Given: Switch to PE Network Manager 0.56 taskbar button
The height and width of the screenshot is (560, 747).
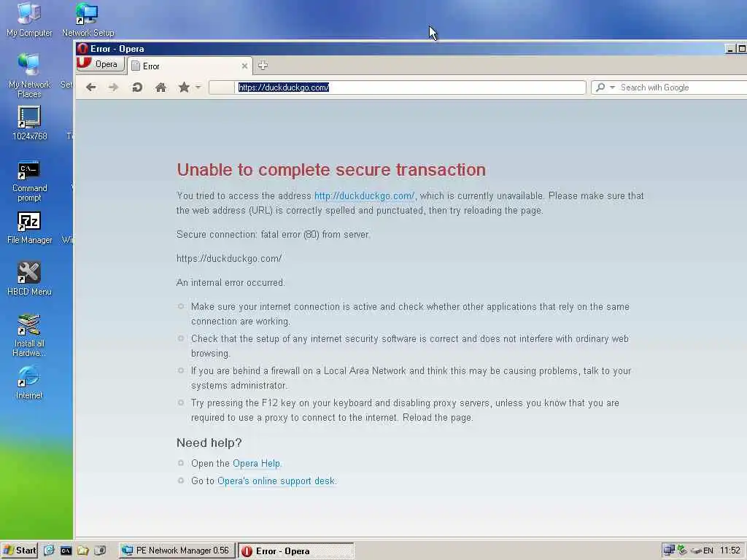Looking at the screenshot, I should (177, 551).
